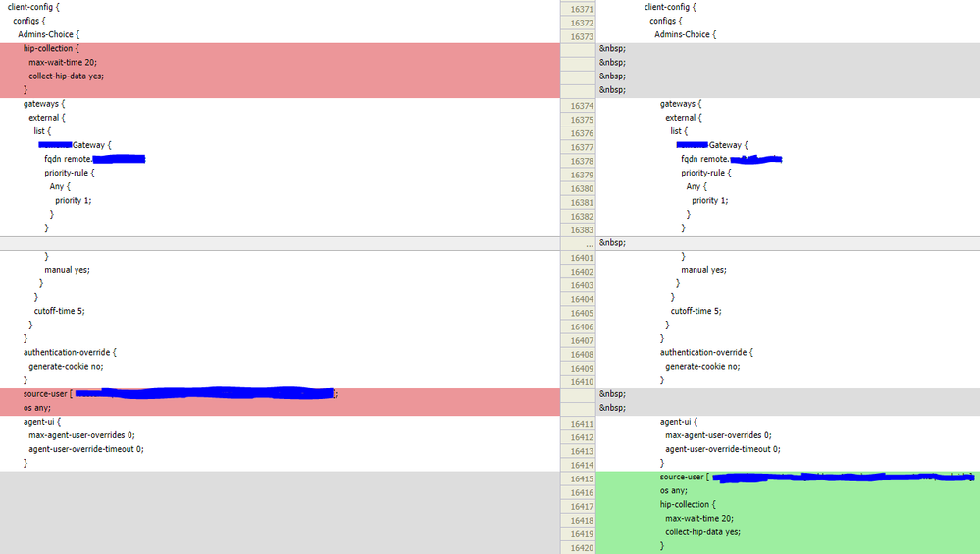Click 'agent-user-override-timeout 0;' in the right pane
Screen dimensions: 980x554
[723, 449]
